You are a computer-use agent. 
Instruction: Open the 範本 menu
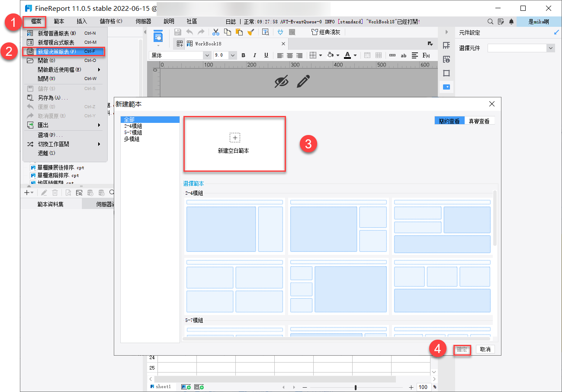coord(59,21)
